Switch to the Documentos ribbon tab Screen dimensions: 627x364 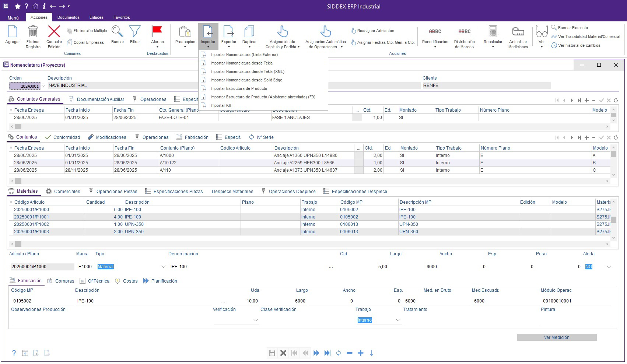(68, 17)
